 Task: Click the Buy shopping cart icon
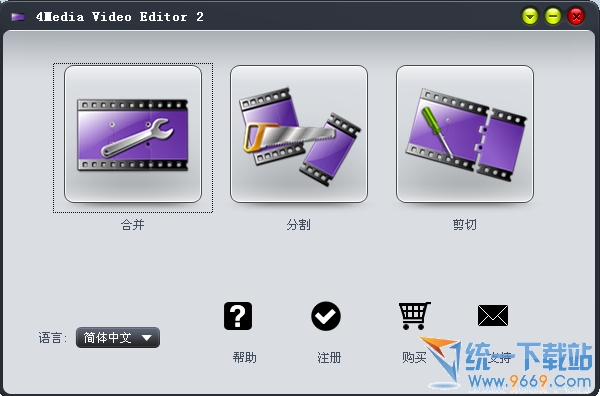(414, 316)
